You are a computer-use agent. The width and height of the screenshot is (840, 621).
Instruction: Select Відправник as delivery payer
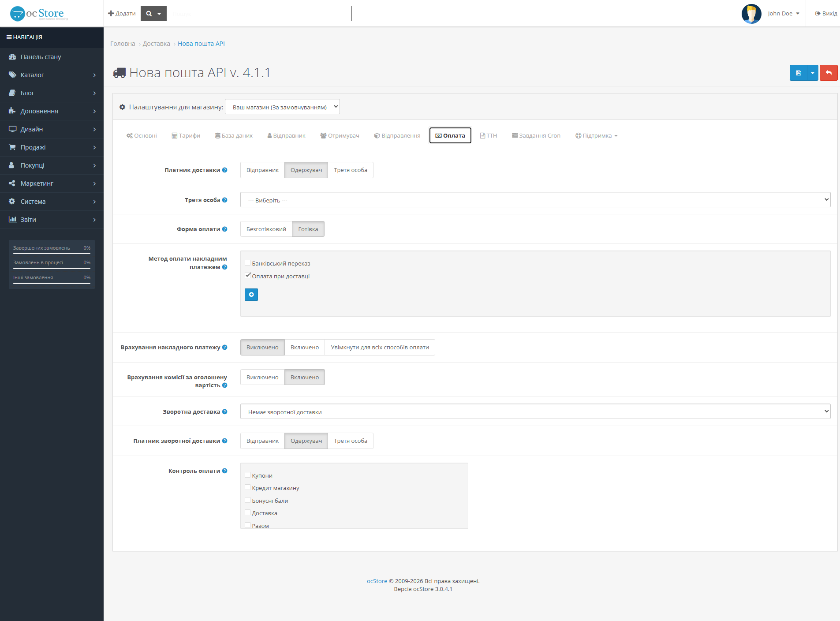pyautogui.click(x=262, y=170)
